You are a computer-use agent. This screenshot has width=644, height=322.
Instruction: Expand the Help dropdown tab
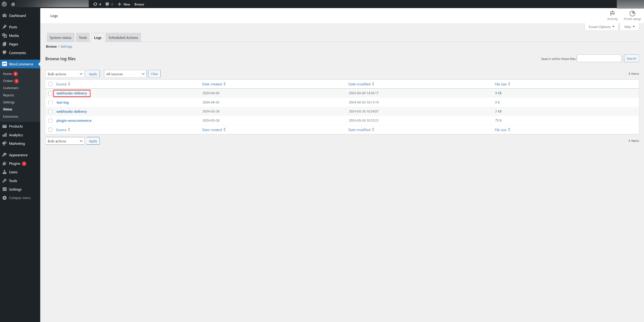click(x=629, y=27)
